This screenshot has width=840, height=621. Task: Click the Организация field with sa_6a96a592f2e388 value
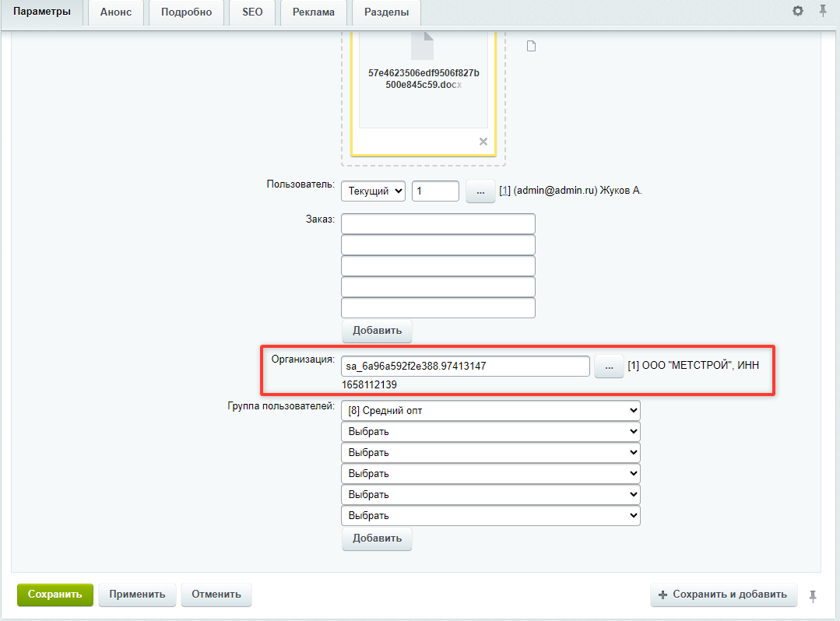466,367
